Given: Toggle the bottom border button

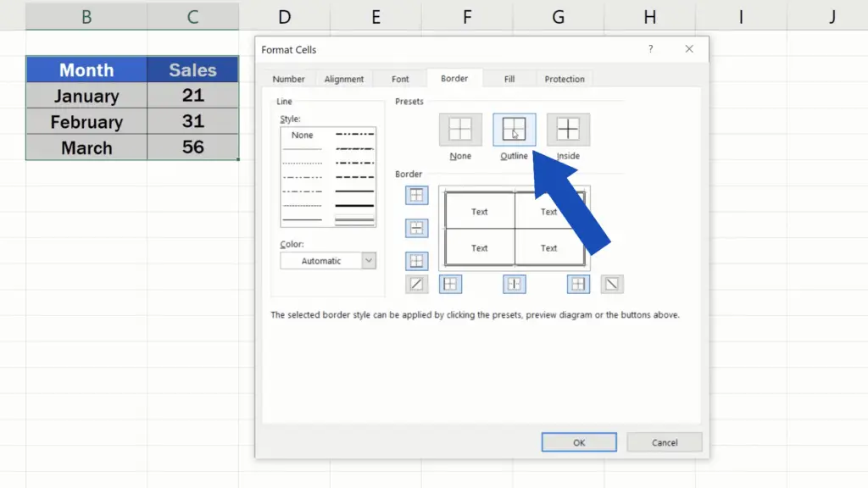Looking at the screenshot, I should (416, 261).
